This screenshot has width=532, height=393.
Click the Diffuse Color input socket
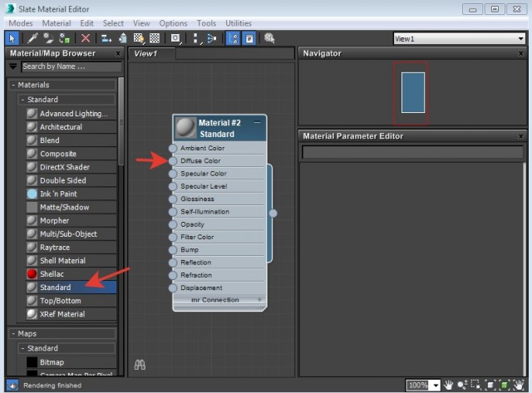click(173, 160)
